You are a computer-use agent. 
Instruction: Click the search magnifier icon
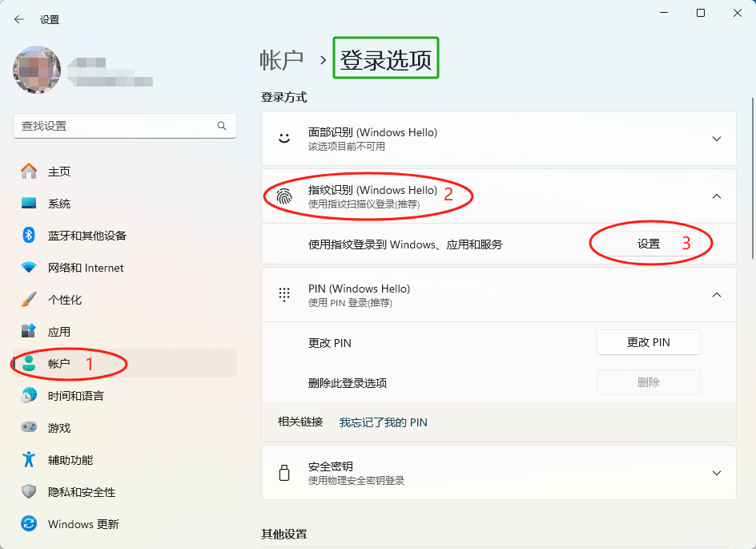222,126
